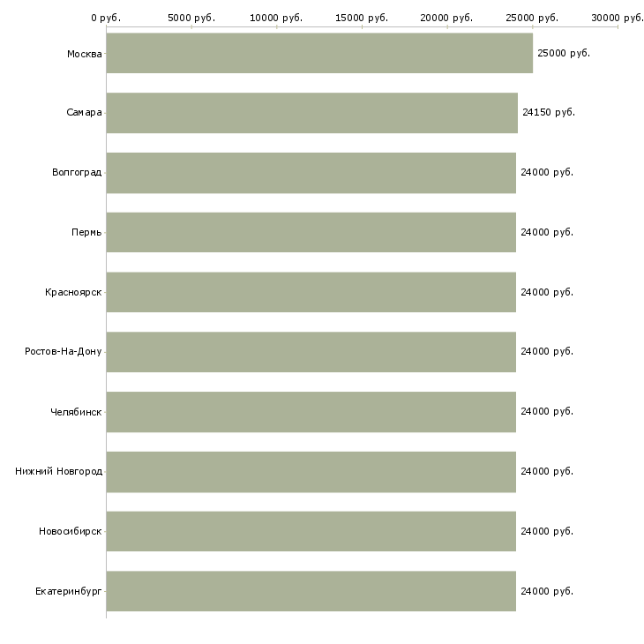Click the 30000 руб. axis tick label
644x644 pixels.
point(617,18)
